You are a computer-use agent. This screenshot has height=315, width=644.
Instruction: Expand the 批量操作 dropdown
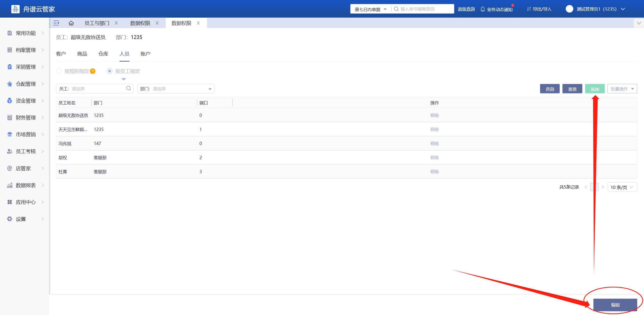(622, 89)
